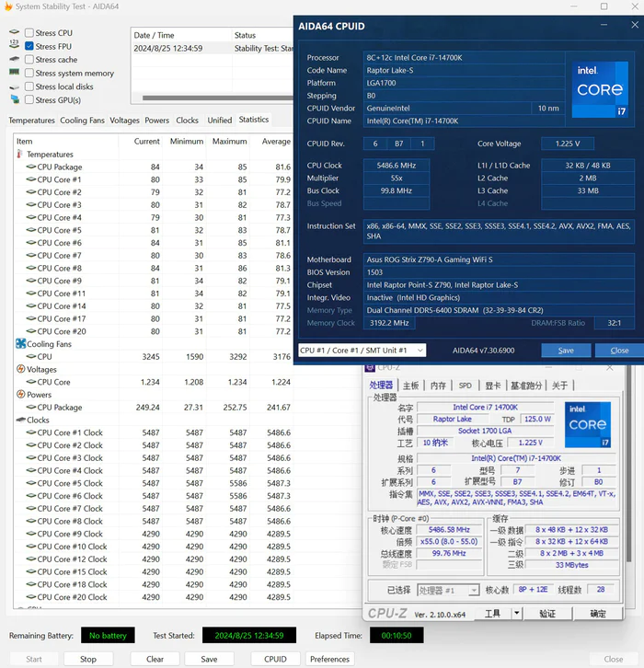Viewport: 644px width, 668px height.
Task: Click the Maximum column header
Action: [229, 141]
